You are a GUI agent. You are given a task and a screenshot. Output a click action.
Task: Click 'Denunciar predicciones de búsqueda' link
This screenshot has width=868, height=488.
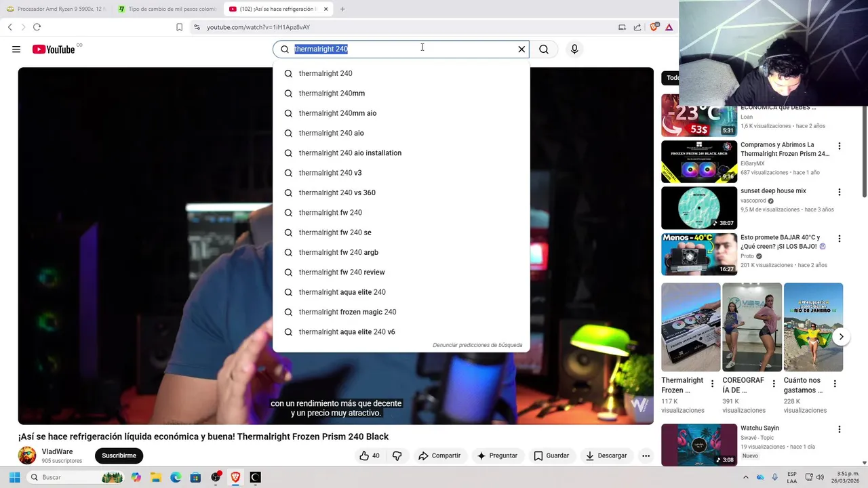[477, 345]
